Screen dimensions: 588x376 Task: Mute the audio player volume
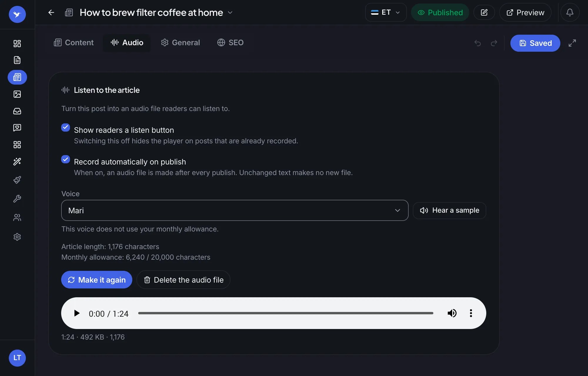pos(452,313)
